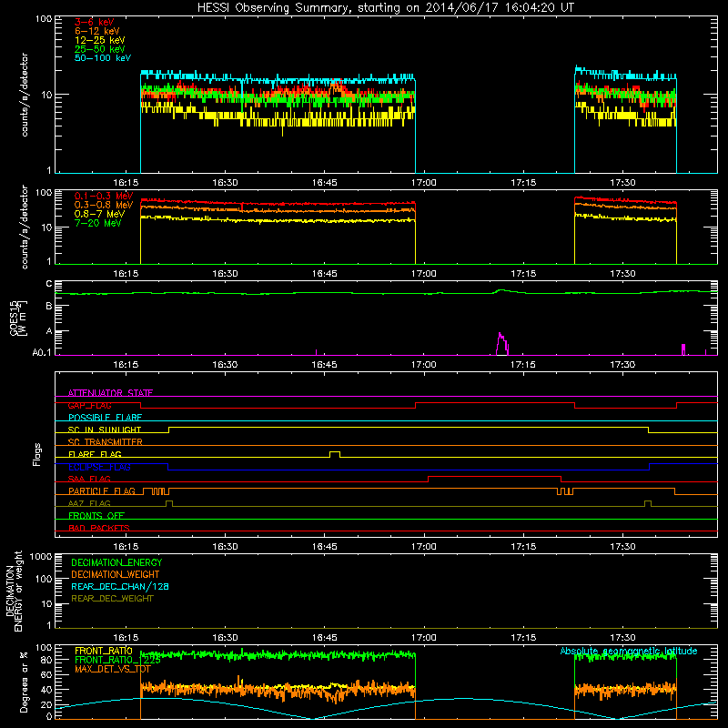
Task: Click the Absolute geomagnetic latitude label
Action: [x=629, y=651]
